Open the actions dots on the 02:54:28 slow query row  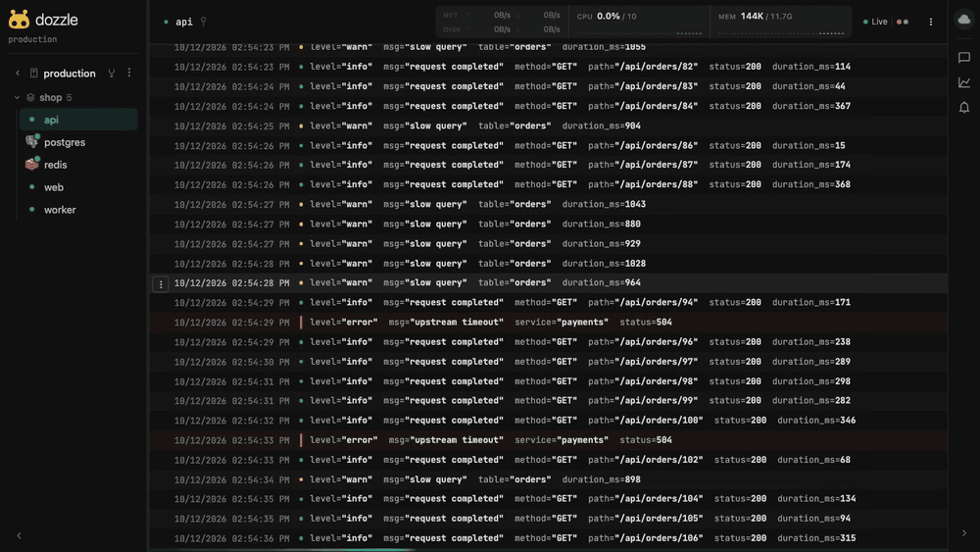click(x=161, y=284)
